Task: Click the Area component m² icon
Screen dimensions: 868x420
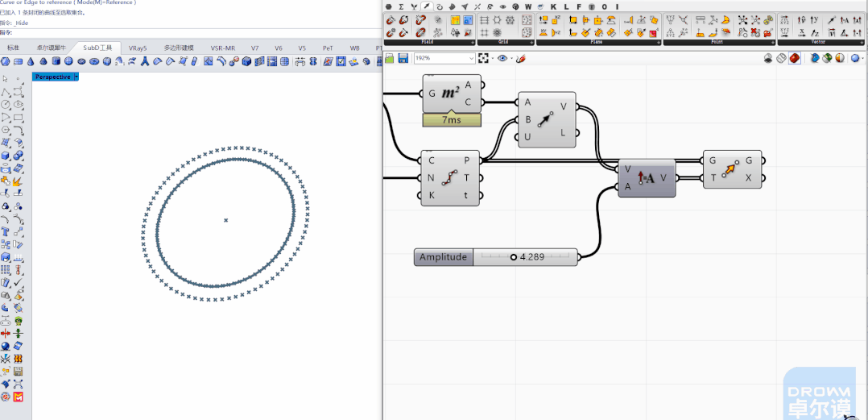Action: coord(450,93)
